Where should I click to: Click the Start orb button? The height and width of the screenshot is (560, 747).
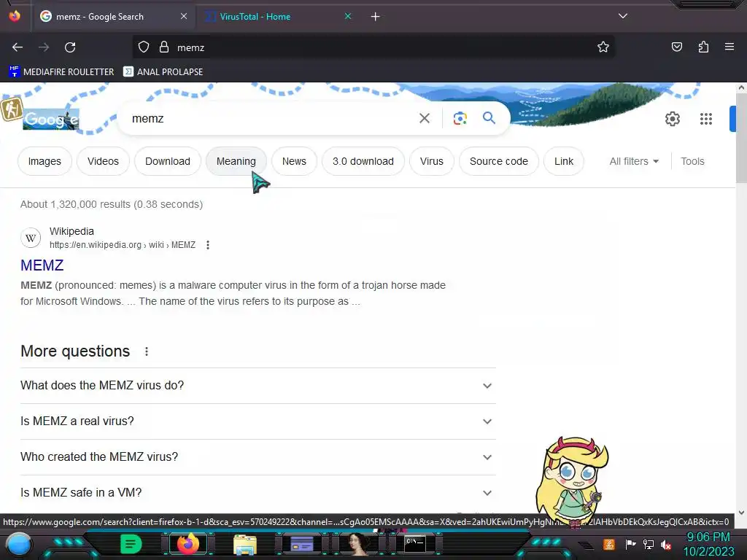click(18, 545)
